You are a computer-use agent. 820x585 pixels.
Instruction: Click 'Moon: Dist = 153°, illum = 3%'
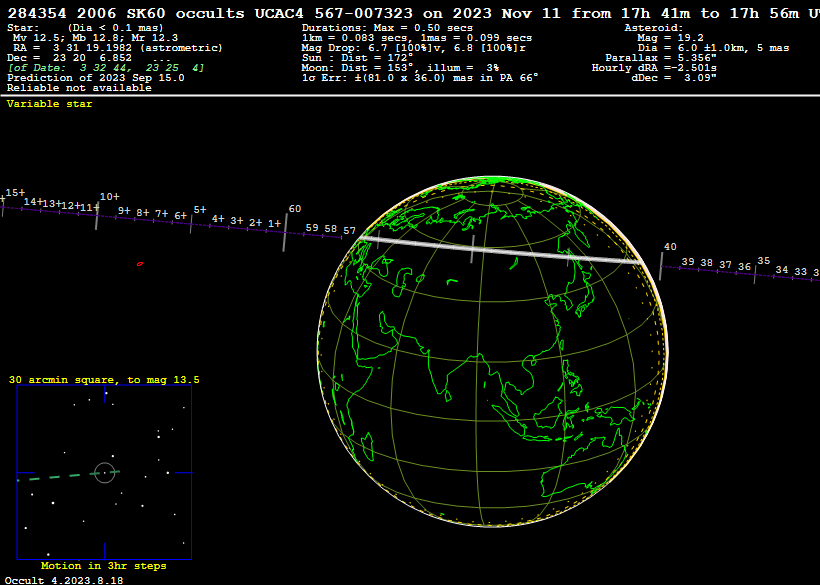(x=400, y=68)
